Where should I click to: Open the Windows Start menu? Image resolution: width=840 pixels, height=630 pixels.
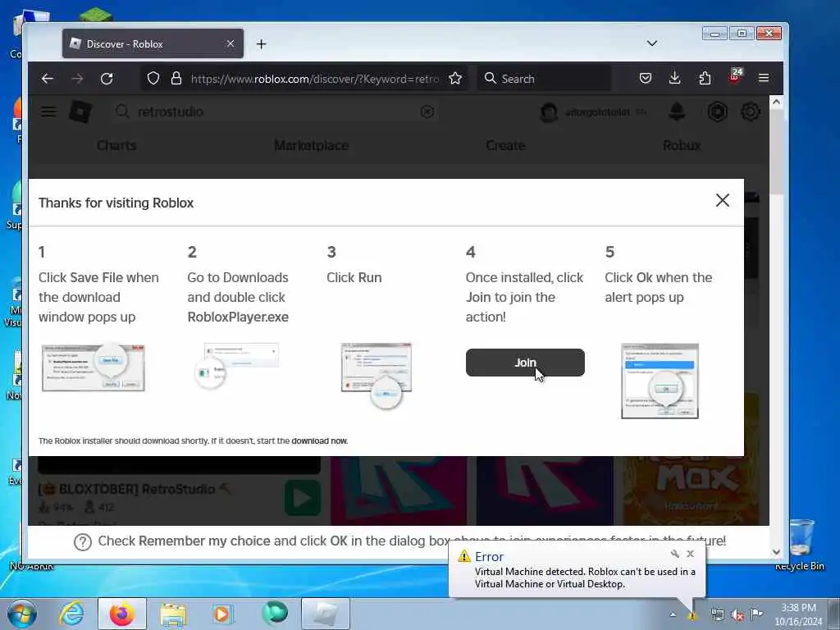pos(22,614)
